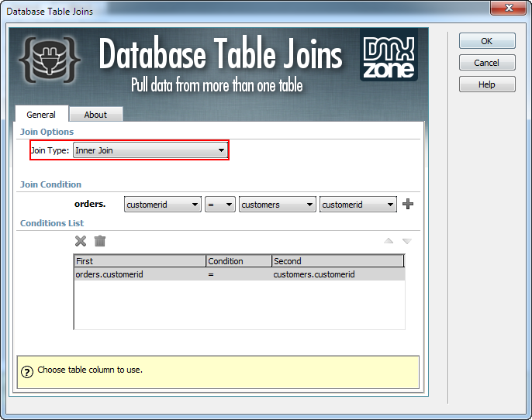Close the Database Table Joins dialog

click(x=508, y=8)
